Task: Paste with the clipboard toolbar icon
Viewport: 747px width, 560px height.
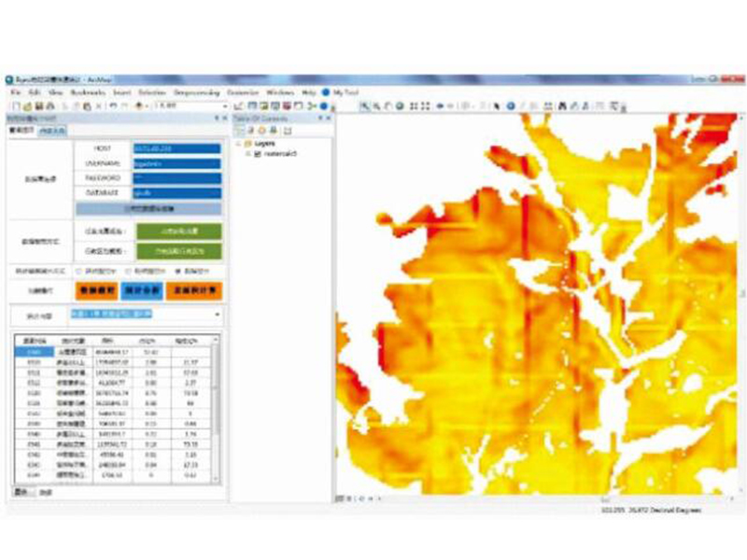Action: click(x=87, y=105)
